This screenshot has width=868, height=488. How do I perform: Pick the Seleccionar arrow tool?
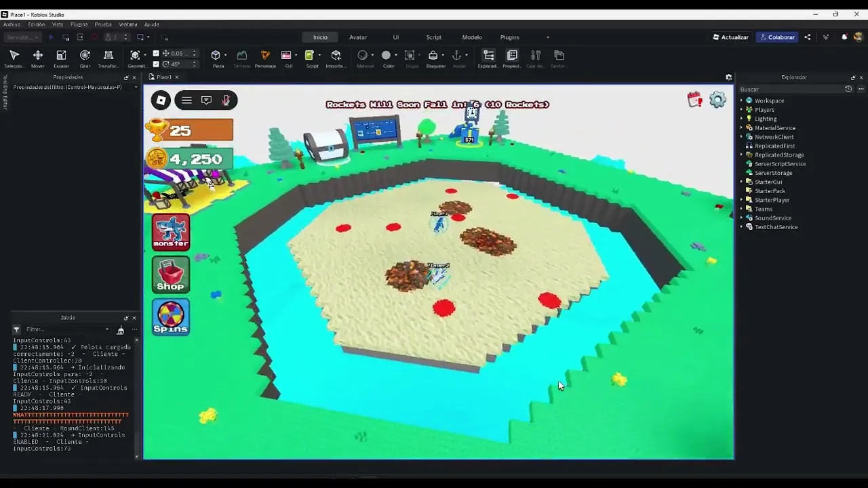pos(14,58)
